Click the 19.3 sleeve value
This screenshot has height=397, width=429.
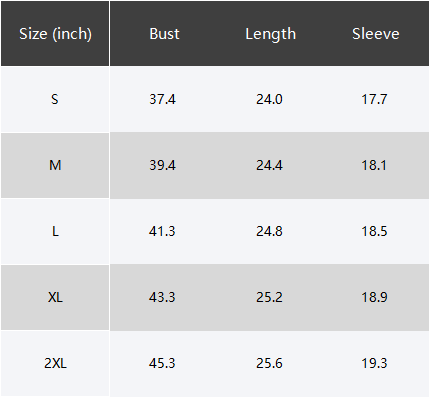(374, 363)
